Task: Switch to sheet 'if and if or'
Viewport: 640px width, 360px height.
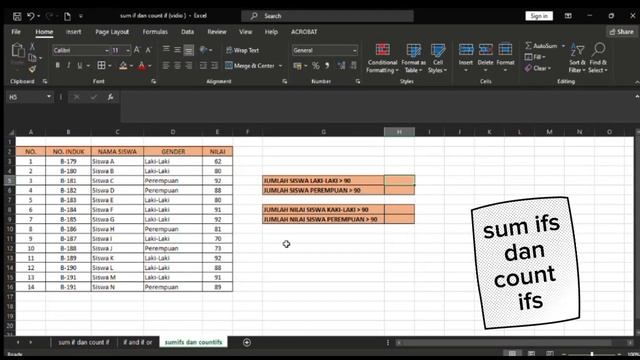Action: [x=138, y=342]
